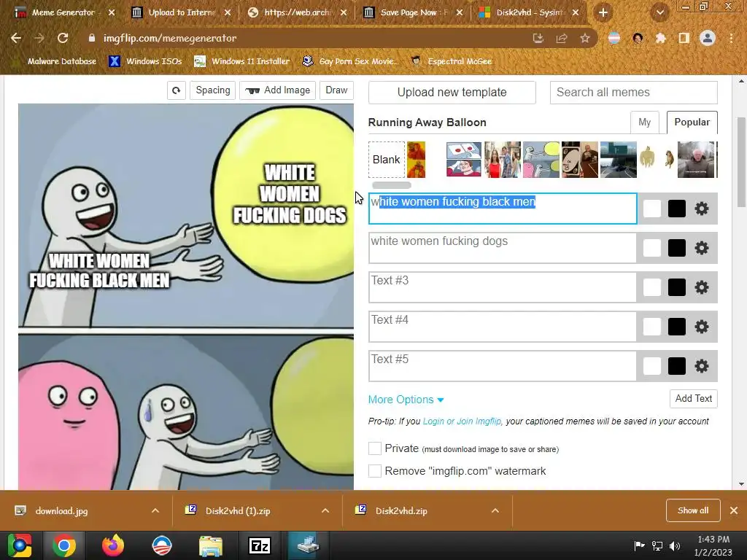
Task: Click the Text #3 input box
Action: pyautogui.click(x=503, y=287)
